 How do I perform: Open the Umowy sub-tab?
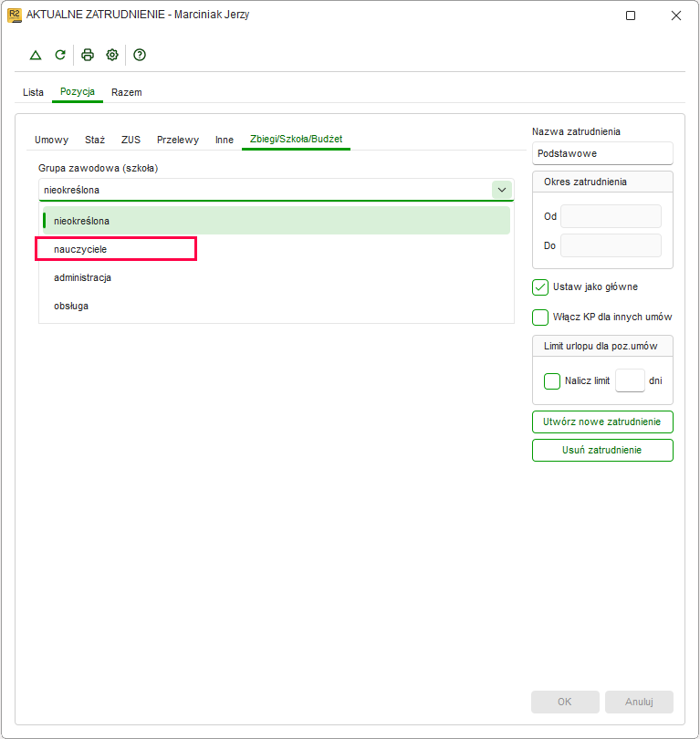pos(51,140)
